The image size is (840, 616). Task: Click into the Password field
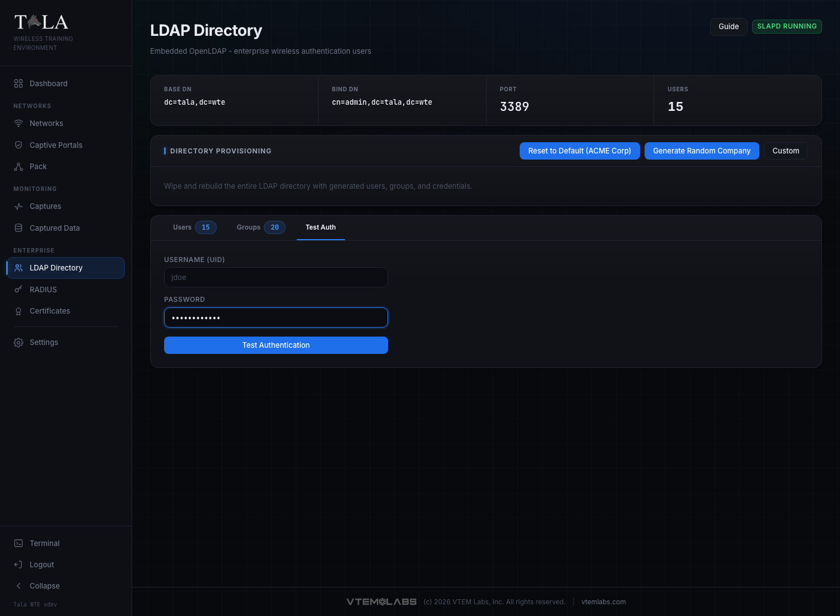coord(276,318)
